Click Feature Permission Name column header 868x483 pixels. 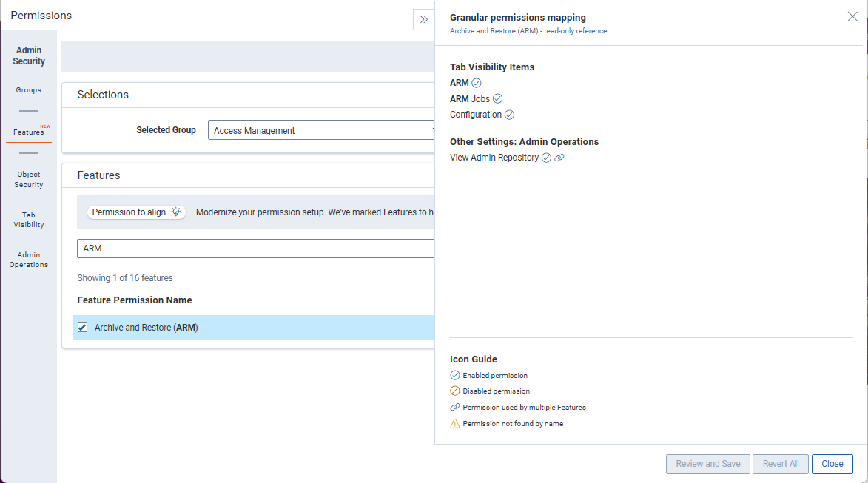pos(135,300)
